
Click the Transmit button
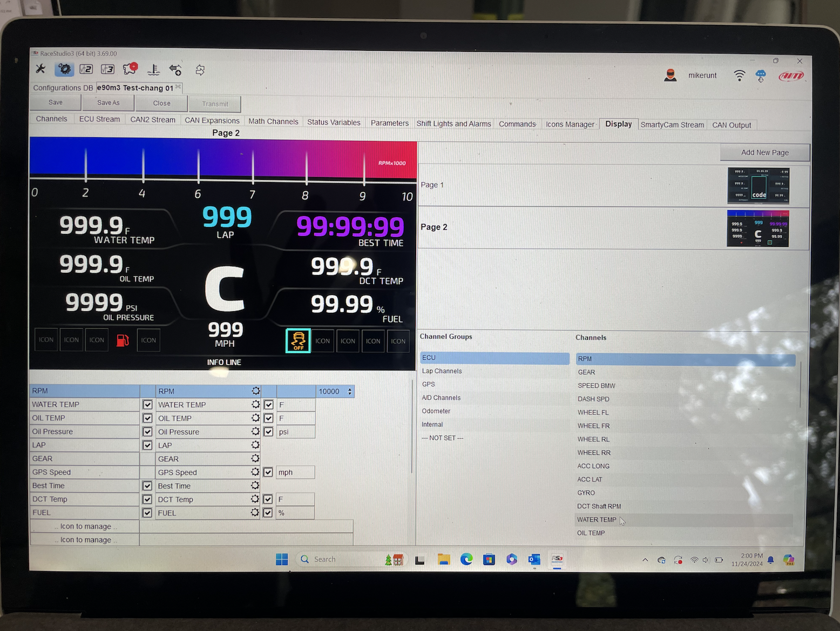215,104
